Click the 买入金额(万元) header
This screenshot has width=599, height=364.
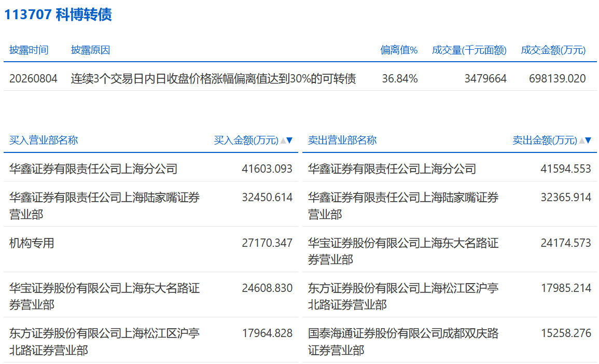tap(246, 140)
